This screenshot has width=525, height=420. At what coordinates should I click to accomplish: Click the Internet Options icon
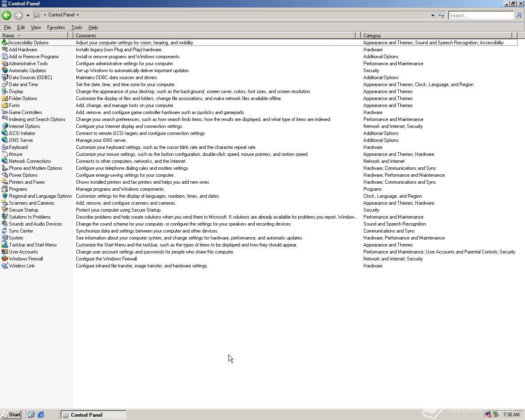pyautogui.click(x=5, y=126)
